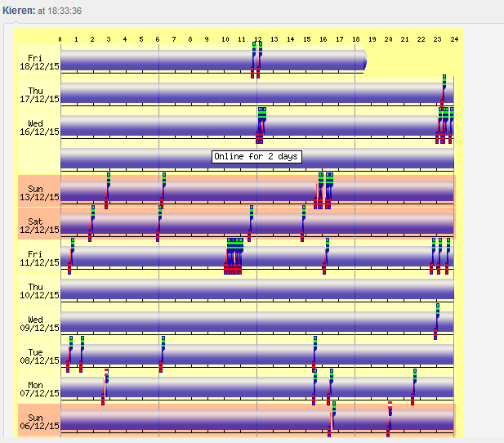The width and height of the screenshot is (504, 443).
Task: Click Mon 07/12/15 marker near 21:40
Action: point(413,387)
